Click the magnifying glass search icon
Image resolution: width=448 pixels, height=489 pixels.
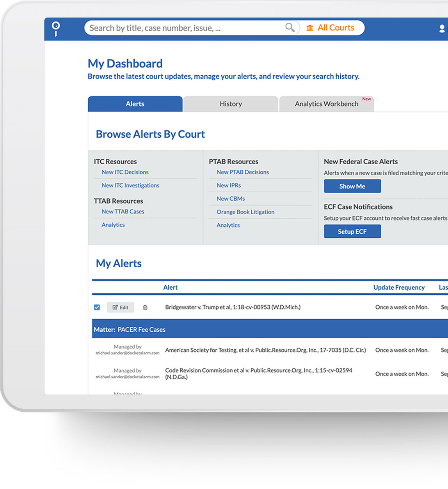290,27
